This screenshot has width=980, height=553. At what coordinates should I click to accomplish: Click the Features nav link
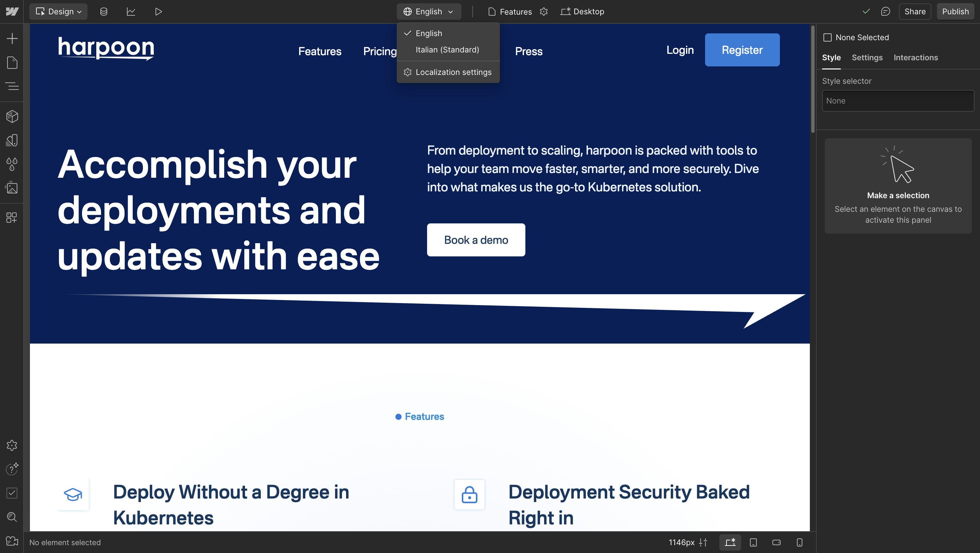[x=320, y=51]
